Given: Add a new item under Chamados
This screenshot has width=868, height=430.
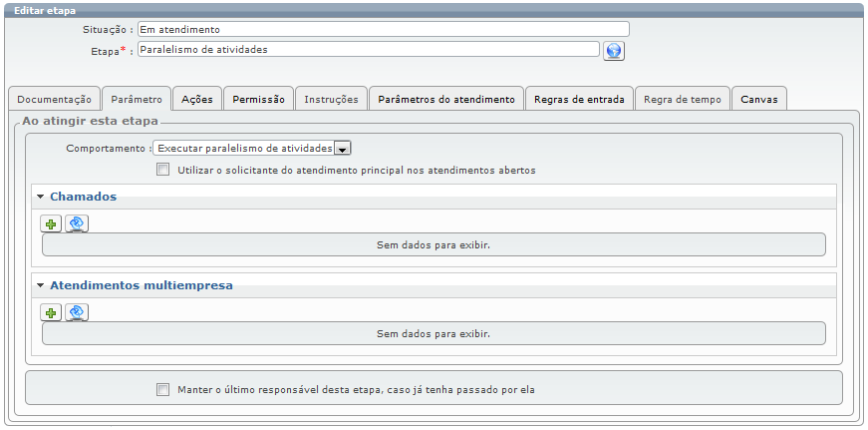Looking at the screenshot, I should coord(51,224).
